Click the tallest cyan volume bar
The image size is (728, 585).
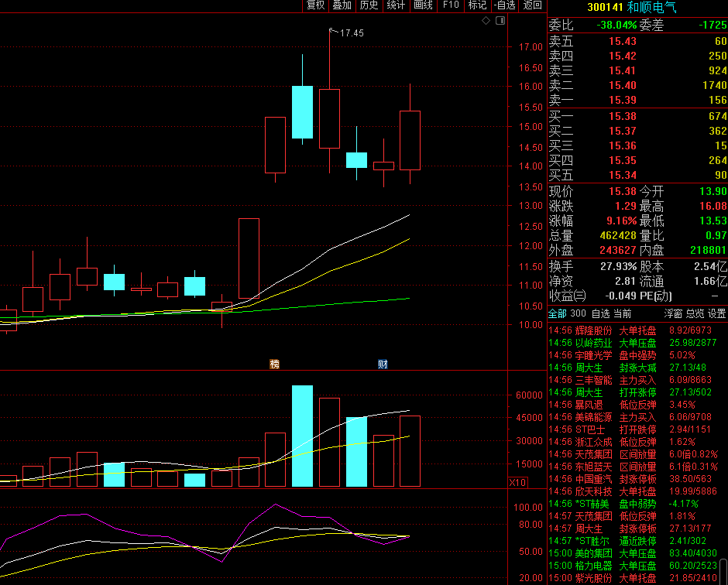click(x=302, y=436)
